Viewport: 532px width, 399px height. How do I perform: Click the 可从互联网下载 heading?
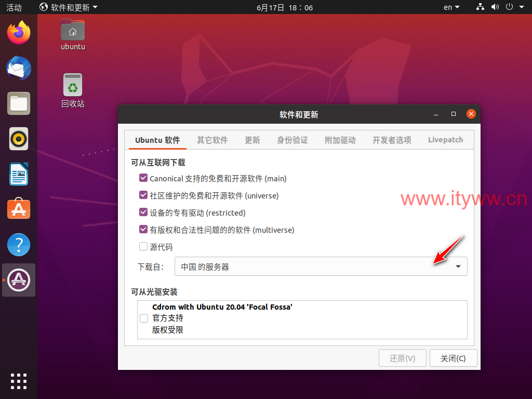158,163
